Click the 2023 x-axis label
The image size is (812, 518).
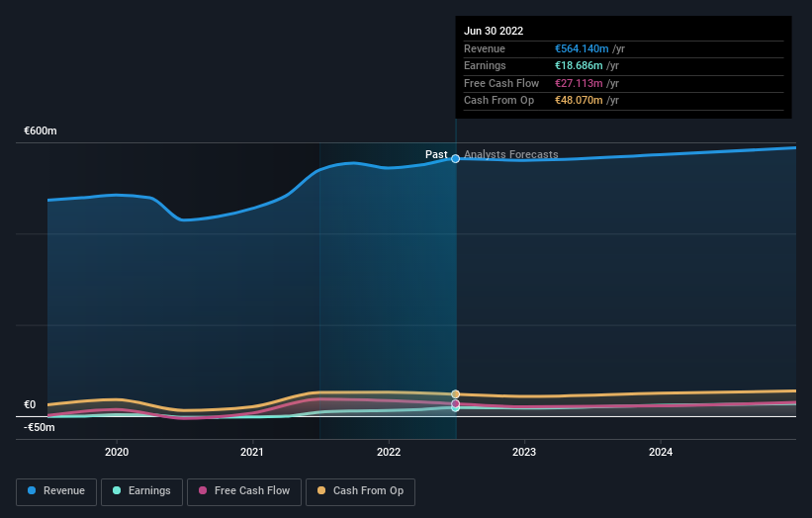coord(524,452)
